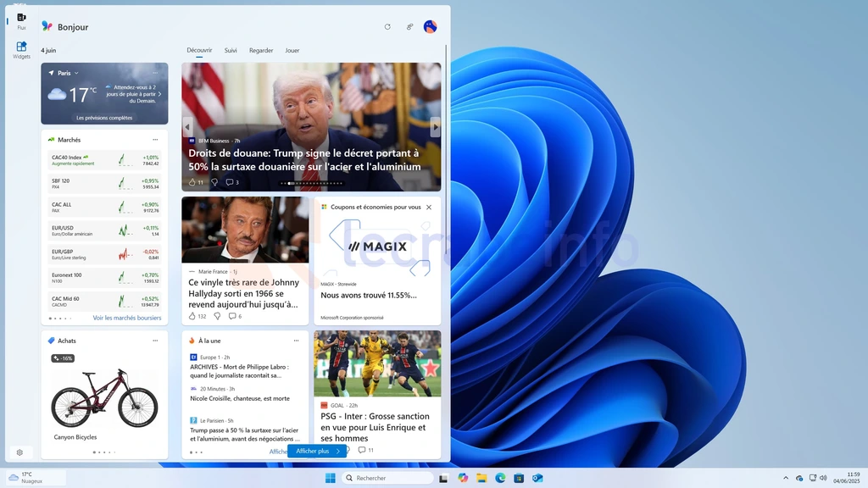Launch Copilot from the taskbar

point(463,478)
